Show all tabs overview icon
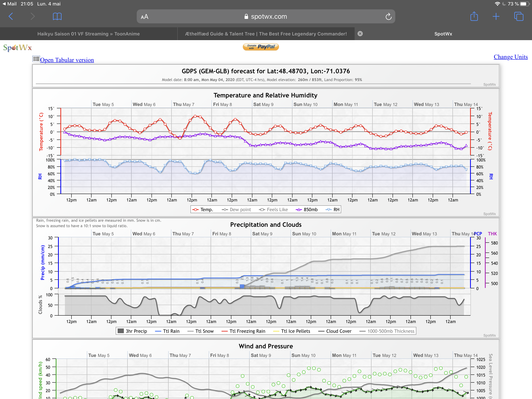The image size is (532, 399). click(518, 17)
